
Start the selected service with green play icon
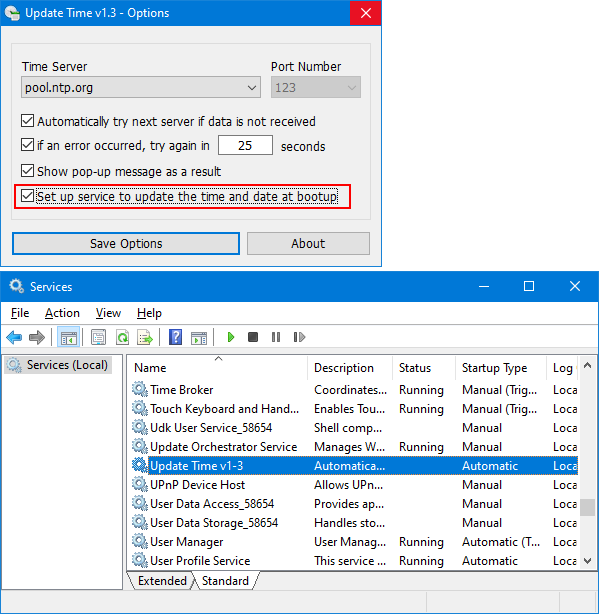click(x=231, y=337)
